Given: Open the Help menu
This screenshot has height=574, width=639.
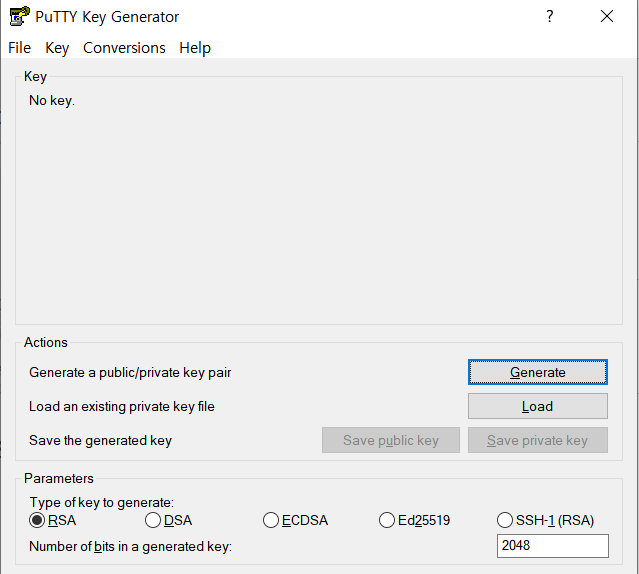Looking at the screenshot, I should [x=195, y=48].
